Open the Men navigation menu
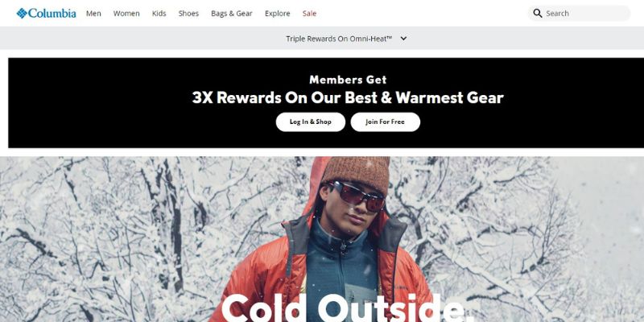Viewport: 644px width, 322px height. (93, 13)
